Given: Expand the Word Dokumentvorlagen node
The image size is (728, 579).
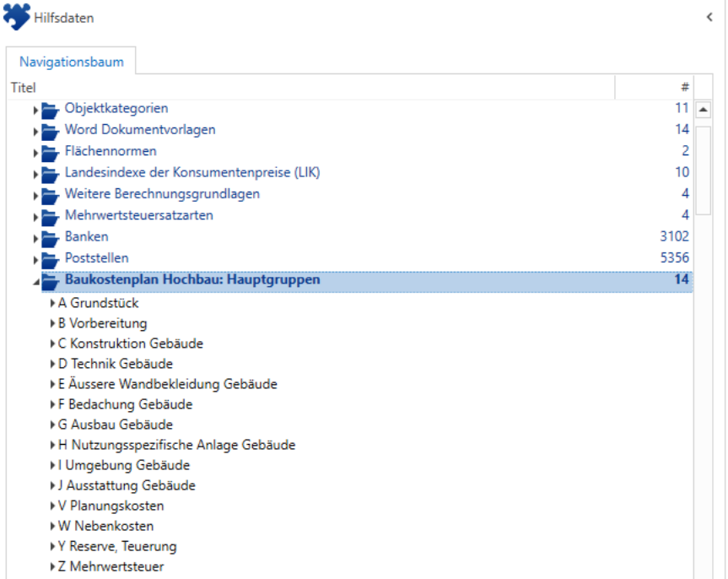Looking at the screenshot, I should tap(35, 132).
